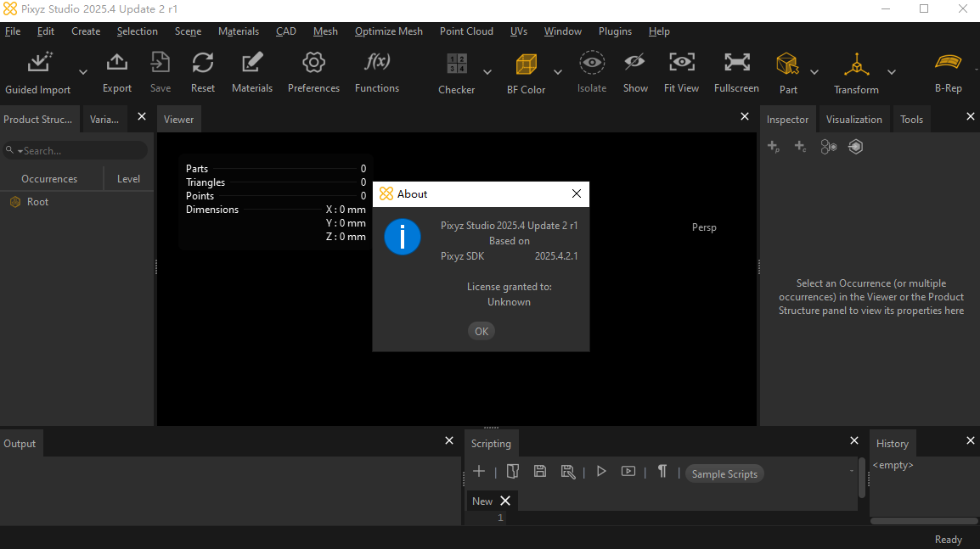Screen dimensions: 980x549
Task: Click the save script icon
Action: click(x=540, y=472)
